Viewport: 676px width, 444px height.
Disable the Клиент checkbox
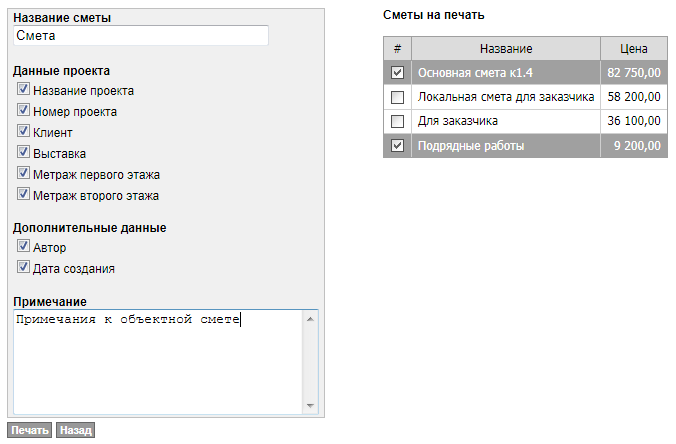23,132
